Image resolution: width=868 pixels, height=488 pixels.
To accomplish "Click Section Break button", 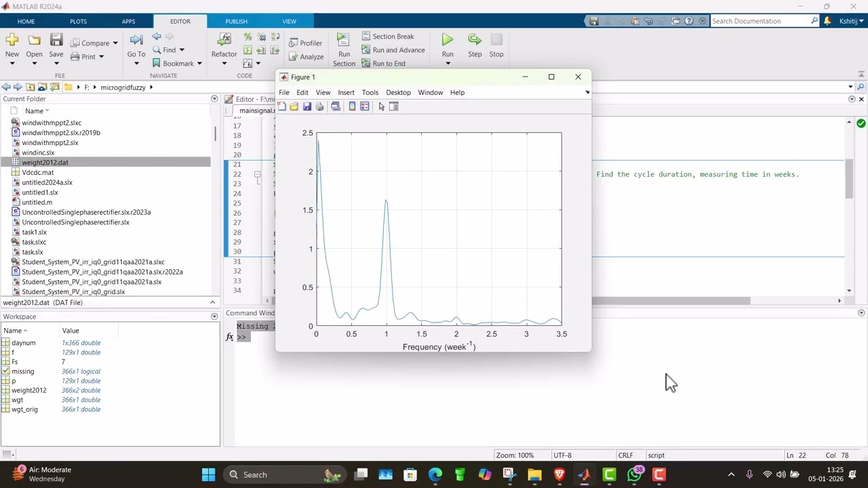I will (387, 36).
